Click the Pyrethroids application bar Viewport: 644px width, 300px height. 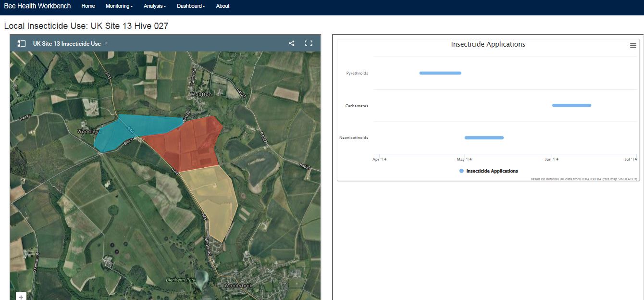point(440,73)
